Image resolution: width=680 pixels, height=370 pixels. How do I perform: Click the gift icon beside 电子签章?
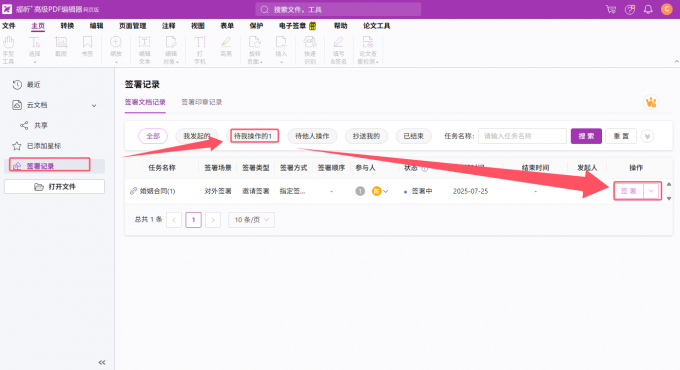coord(312,26)
